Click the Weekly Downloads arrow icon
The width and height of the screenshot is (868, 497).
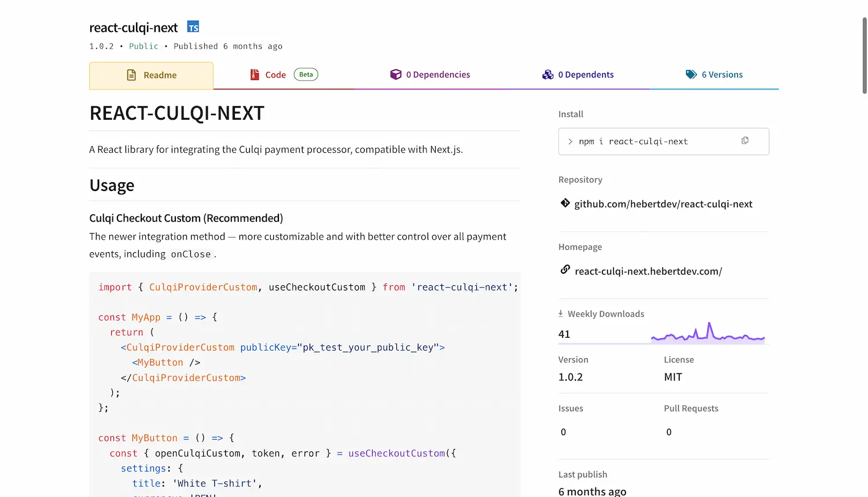click(x=561, y=314)
